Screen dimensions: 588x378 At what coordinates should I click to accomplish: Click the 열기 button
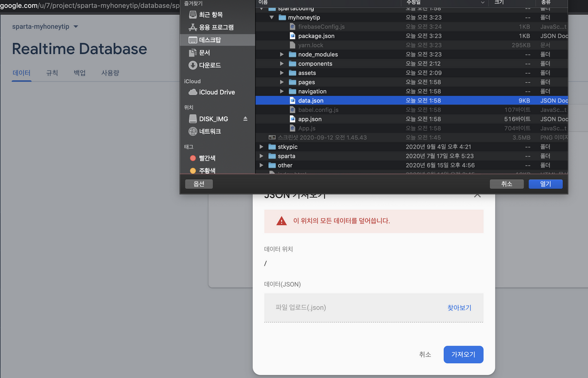point(546,183)
